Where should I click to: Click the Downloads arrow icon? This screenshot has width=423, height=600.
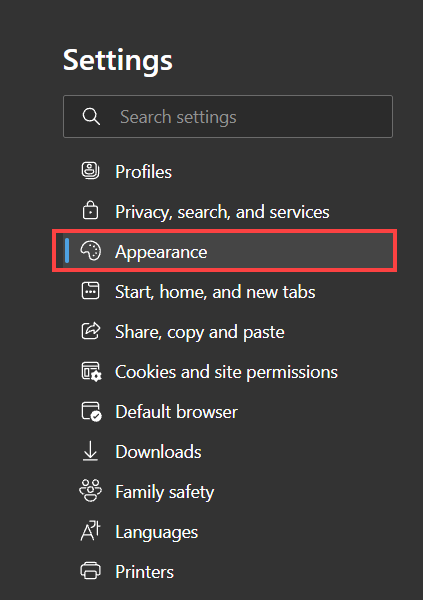90,451
